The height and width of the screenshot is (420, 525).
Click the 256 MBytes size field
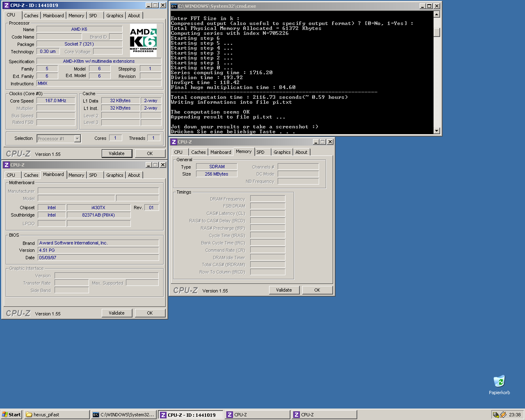coord(217,174)
